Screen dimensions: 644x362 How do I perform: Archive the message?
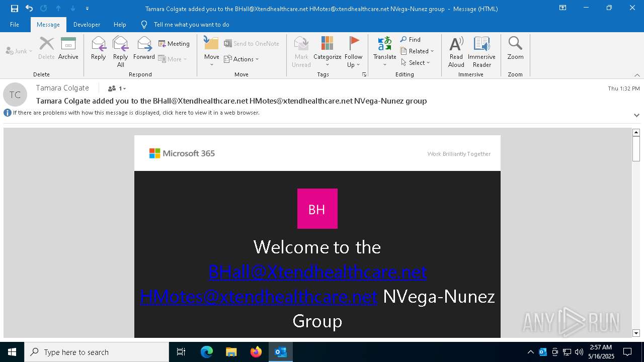click(x=68, y=48)
